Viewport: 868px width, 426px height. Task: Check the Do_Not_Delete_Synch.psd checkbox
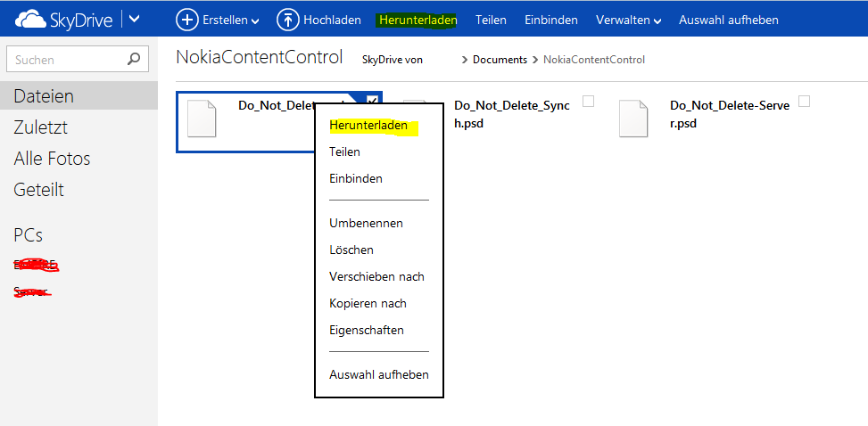(x=589, y=101)
